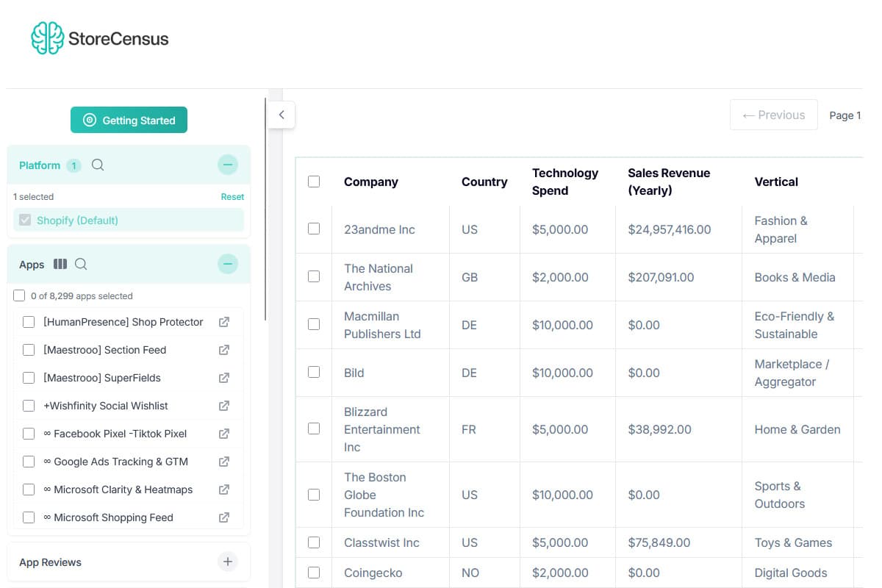
Task: Open The National Archives company page
Action: click(x=379, y=277)
